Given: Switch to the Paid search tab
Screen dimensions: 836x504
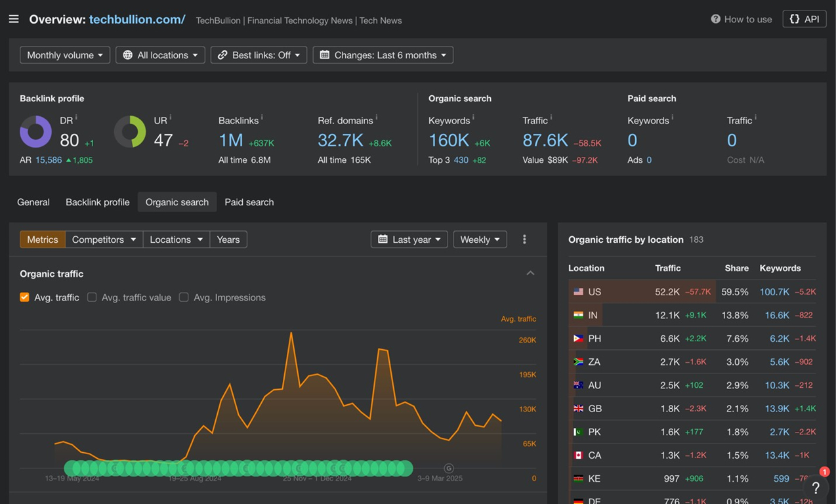Looking at the screenshot, I should click(249, 202).
